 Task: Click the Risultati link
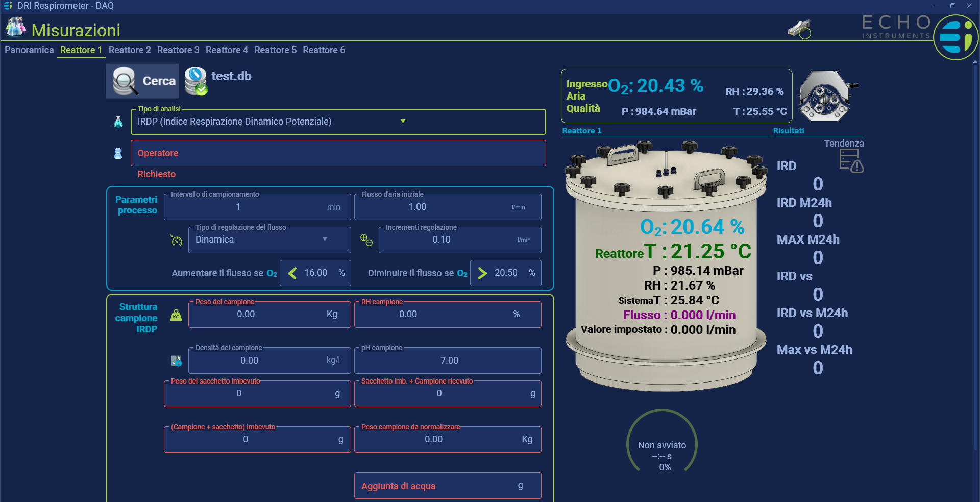(x=788, y=131)
